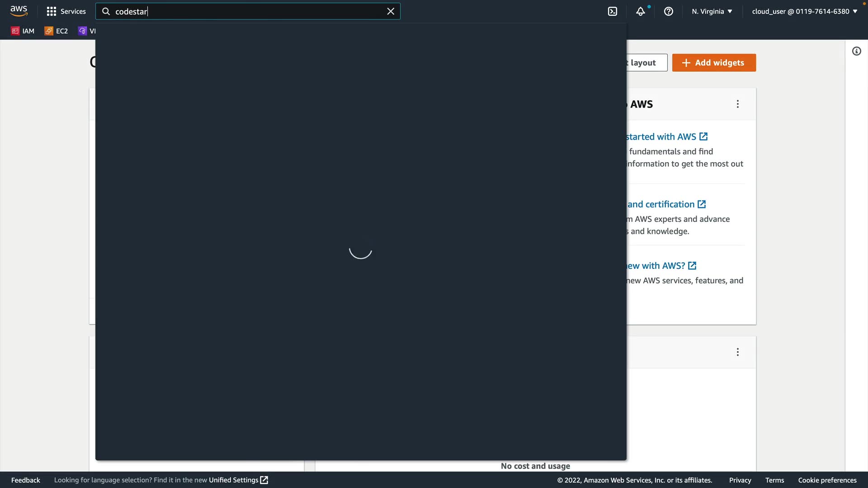Open the notifications bell
868x488 pixels.
click(641, 11)
